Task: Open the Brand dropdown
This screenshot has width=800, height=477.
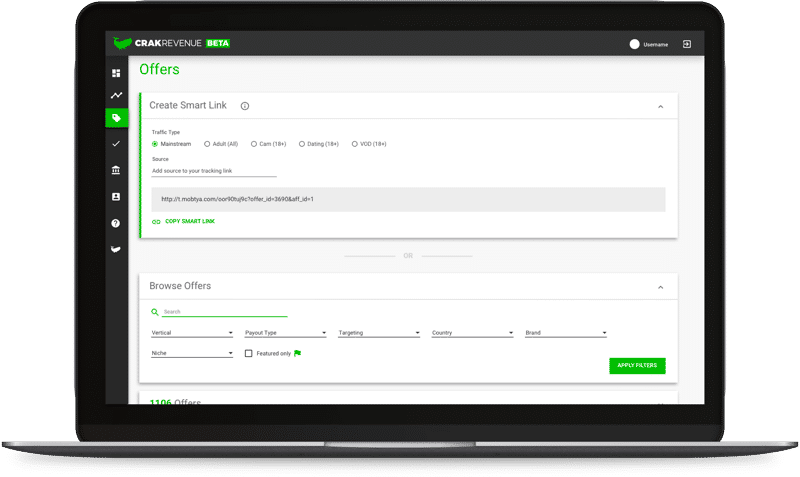Action: pos(566,333)
